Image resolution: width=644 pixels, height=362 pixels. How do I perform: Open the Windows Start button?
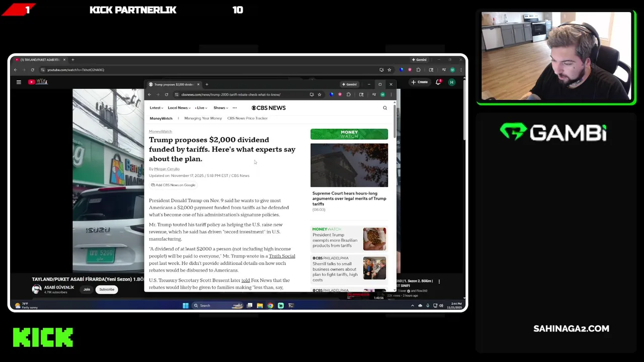point(186,305)
